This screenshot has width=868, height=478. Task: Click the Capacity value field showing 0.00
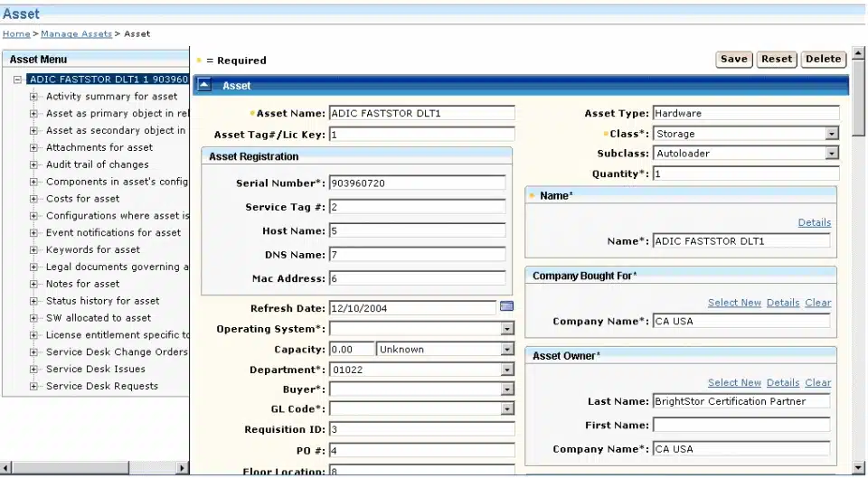[352, 350]
